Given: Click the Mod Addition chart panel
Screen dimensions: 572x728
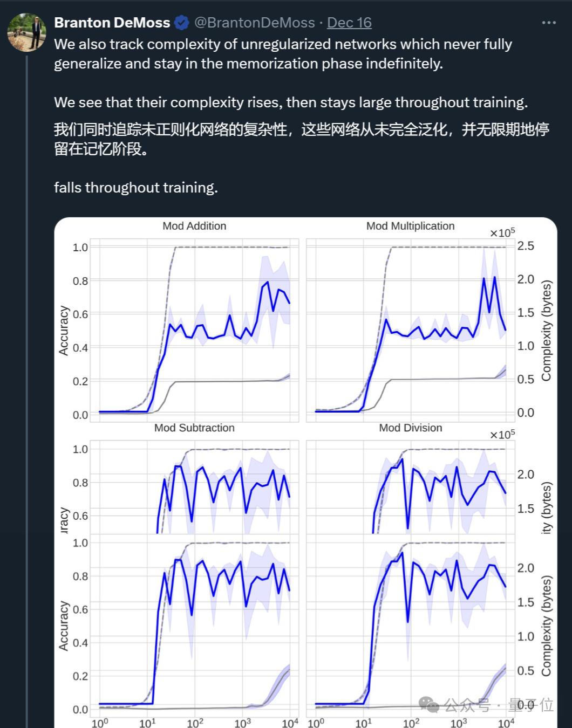Looking at the screenshot, I should click(x=194, y=330).
